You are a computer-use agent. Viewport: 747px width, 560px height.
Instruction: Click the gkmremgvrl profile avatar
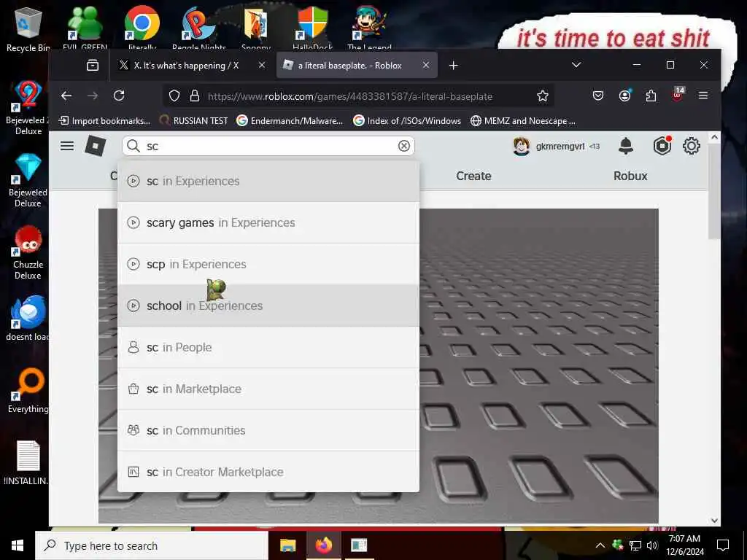521,146
